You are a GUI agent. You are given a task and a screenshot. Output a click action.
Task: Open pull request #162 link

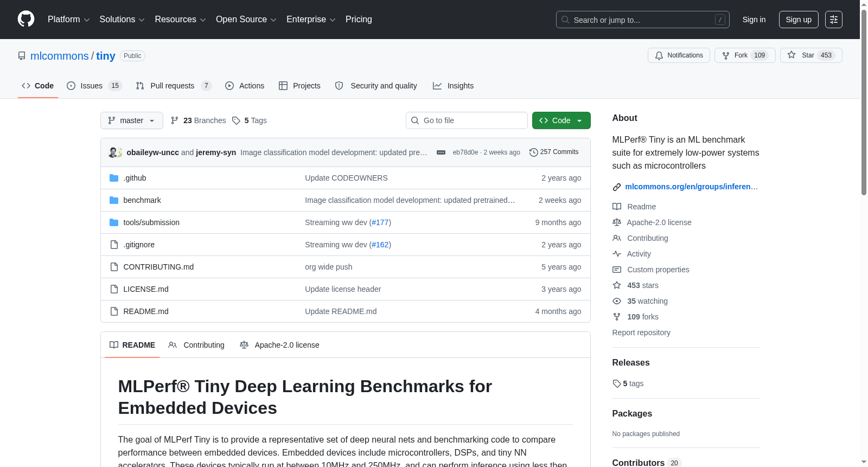380,245
